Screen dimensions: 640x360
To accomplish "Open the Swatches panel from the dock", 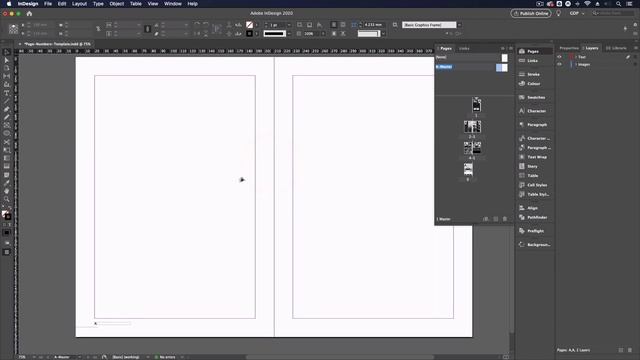I will click(533, 98).
